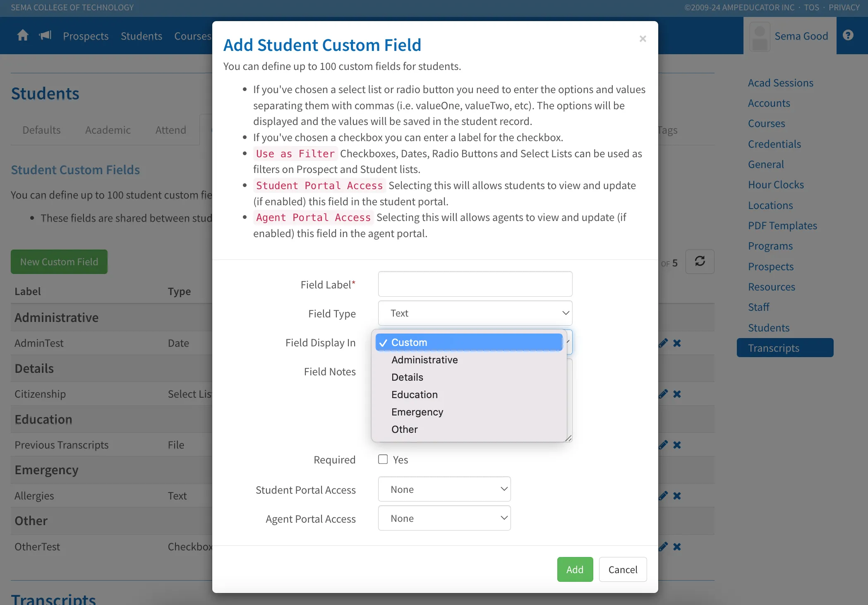The width and height of the screenshot is (868, 605).
Task: Edit the AdminTest custom field pencil icon
Action: point(663,343)
